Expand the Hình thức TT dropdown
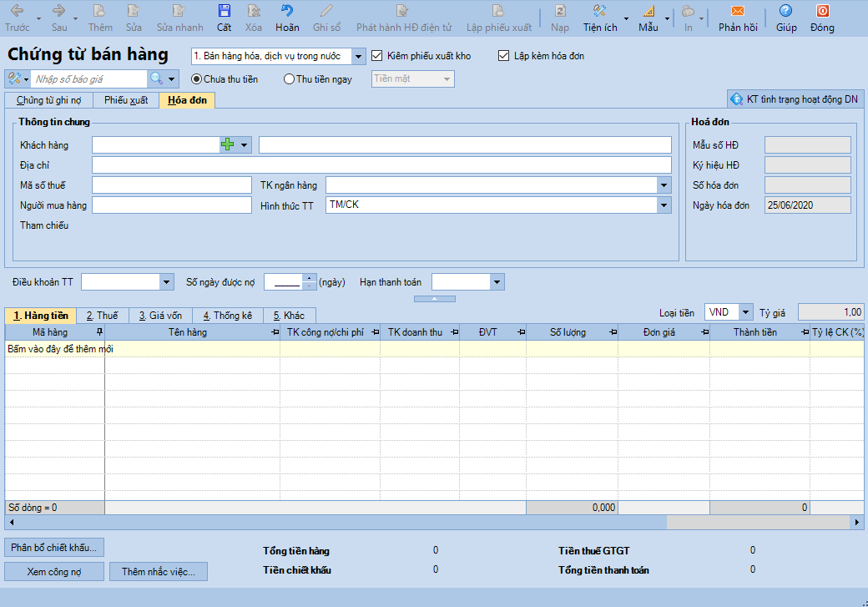The image size is (868, 607). (x=664, y=205)
